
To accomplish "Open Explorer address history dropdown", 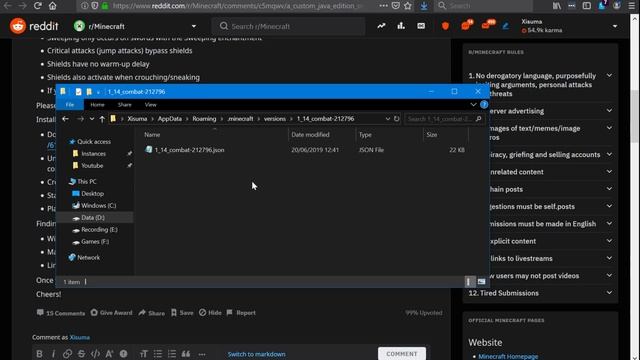I will click(387, 119).
